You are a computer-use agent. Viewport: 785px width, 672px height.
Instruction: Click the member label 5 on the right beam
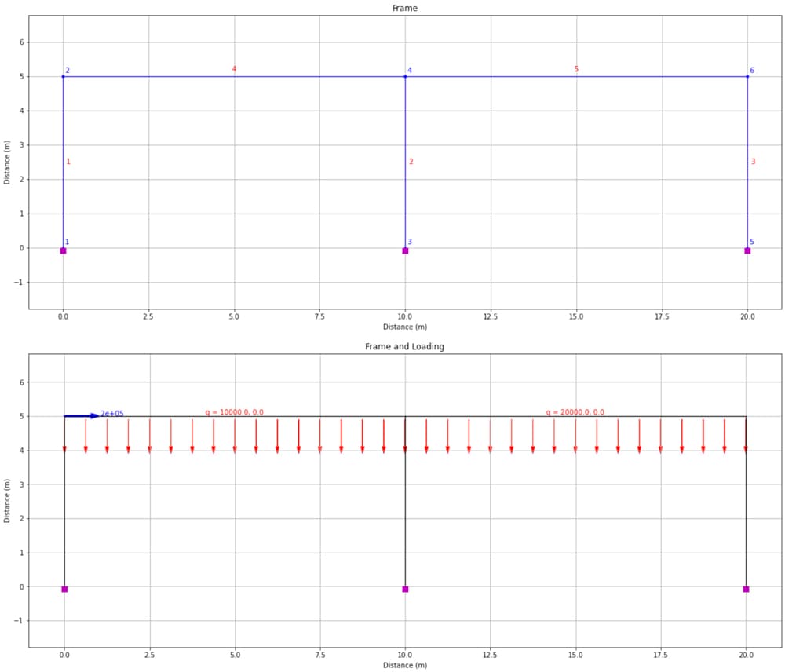click(x=576, y=69)
